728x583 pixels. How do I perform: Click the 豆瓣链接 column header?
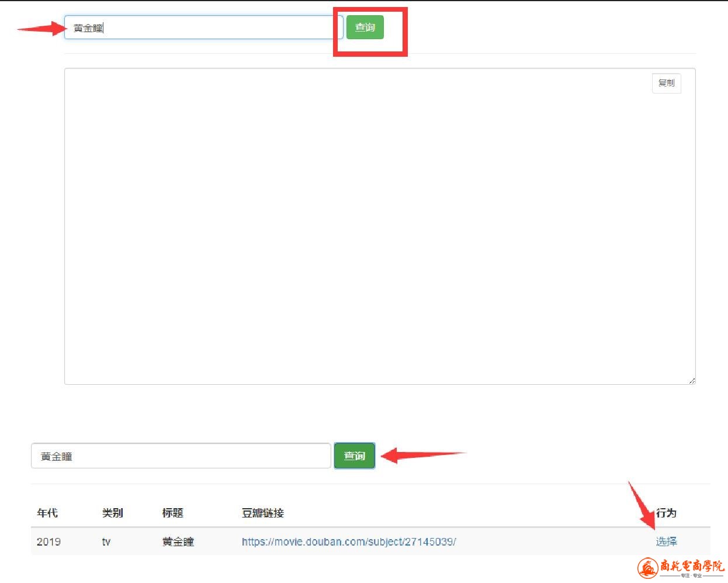point(262,513)
